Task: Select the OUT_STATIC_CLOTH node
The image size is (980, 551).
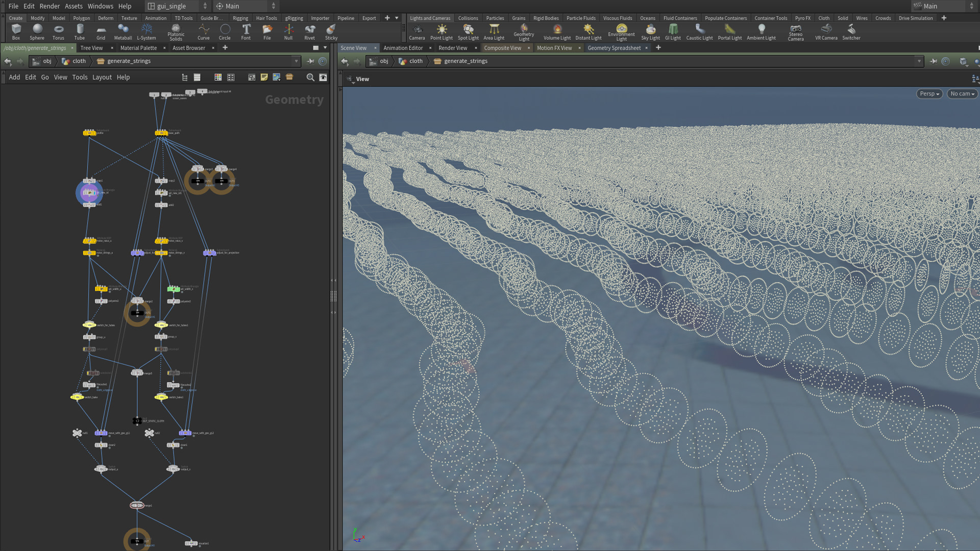Action: tap(137, 421)
